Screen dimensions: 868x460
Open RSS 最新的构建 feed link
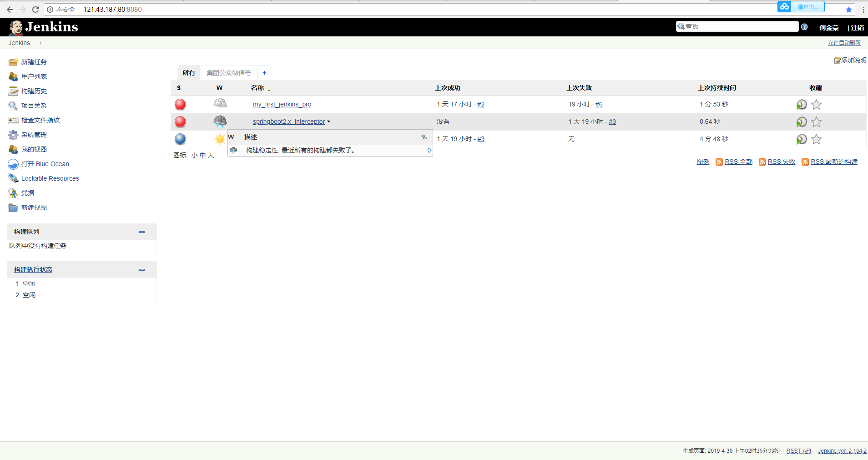pos(834,162)
